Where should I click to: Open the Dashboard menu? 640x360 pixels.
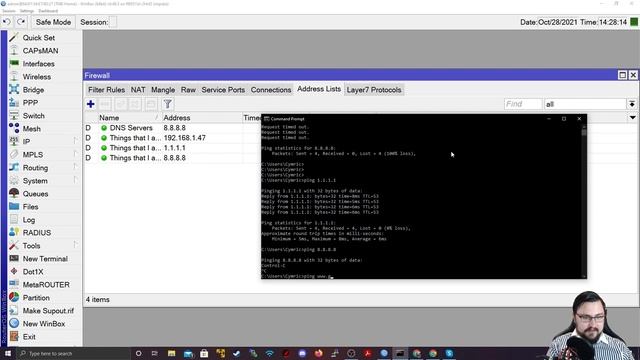[48, 11]
